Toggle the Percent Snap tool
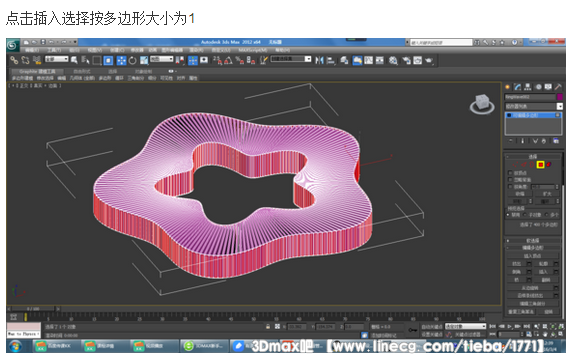This screenshot has width=573, height=363. pos(240,60)
